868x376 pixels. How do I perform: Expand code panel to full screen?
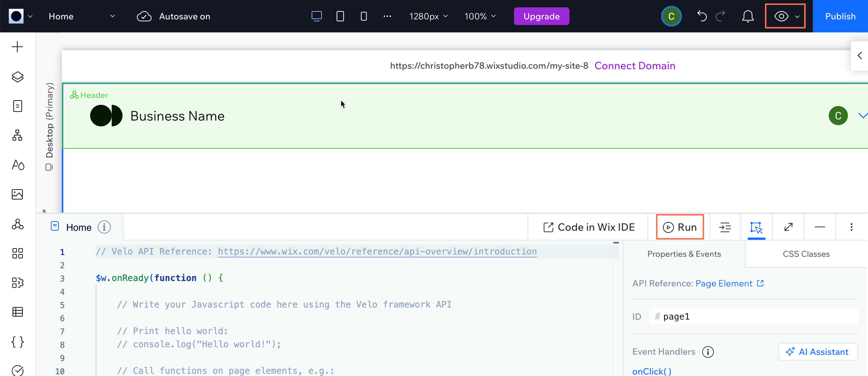[788, 227]
